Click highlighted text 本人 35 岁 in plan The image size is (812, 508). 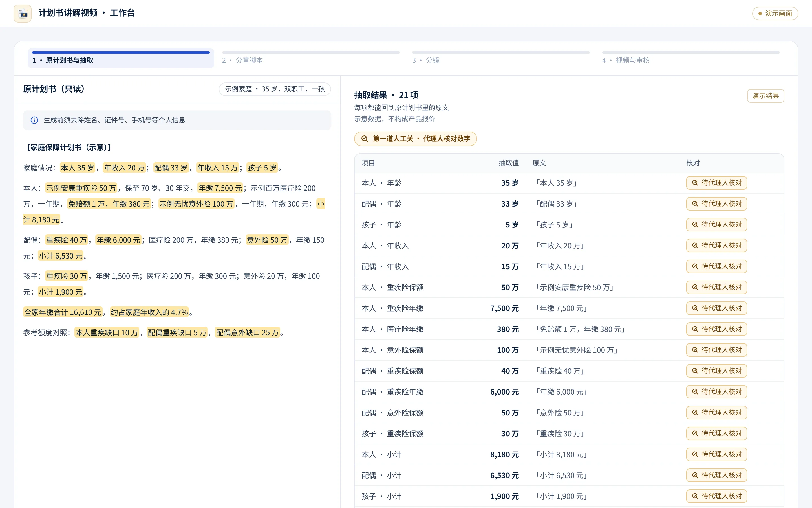(x=78, y=168)
